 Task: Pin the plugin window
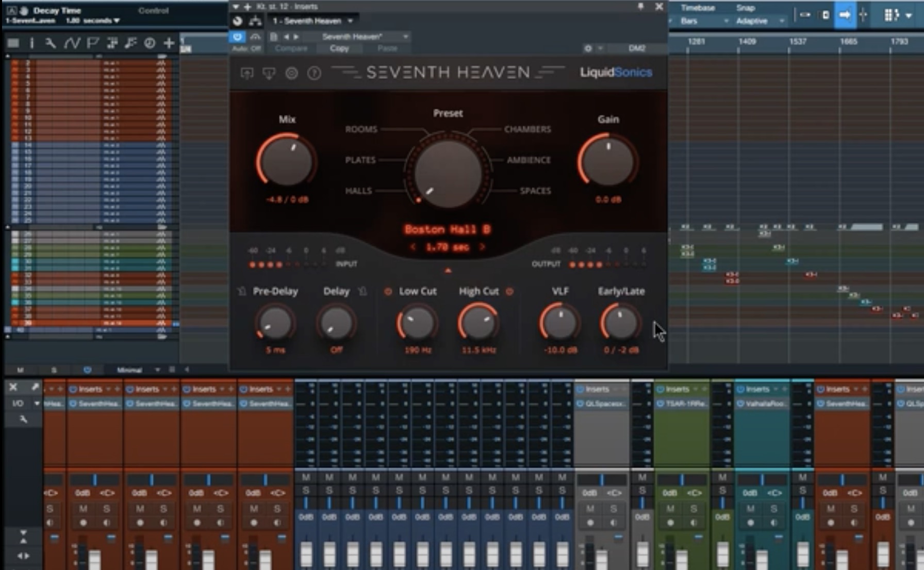pyautogui.click(x=640, y=7)
